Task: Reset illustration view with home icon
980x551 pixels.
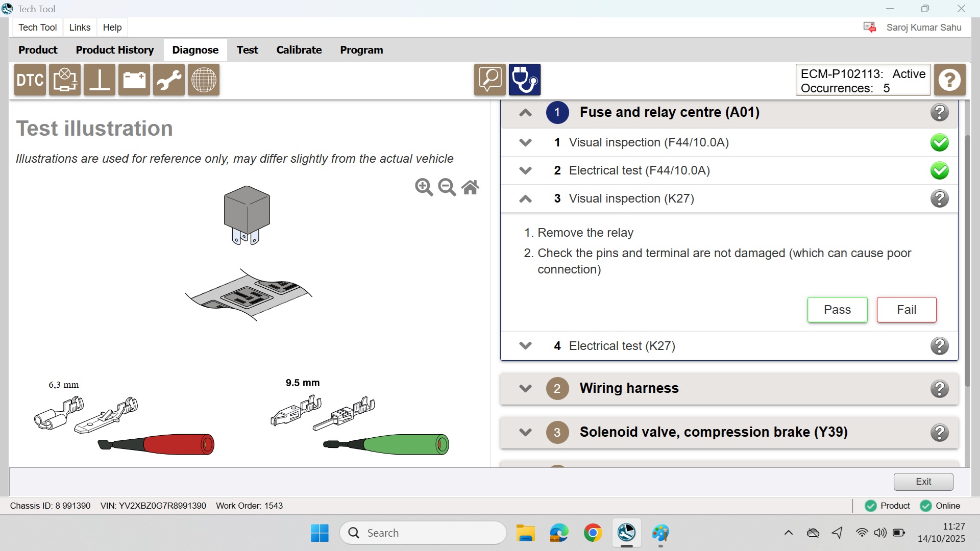Action: [470, 187]
